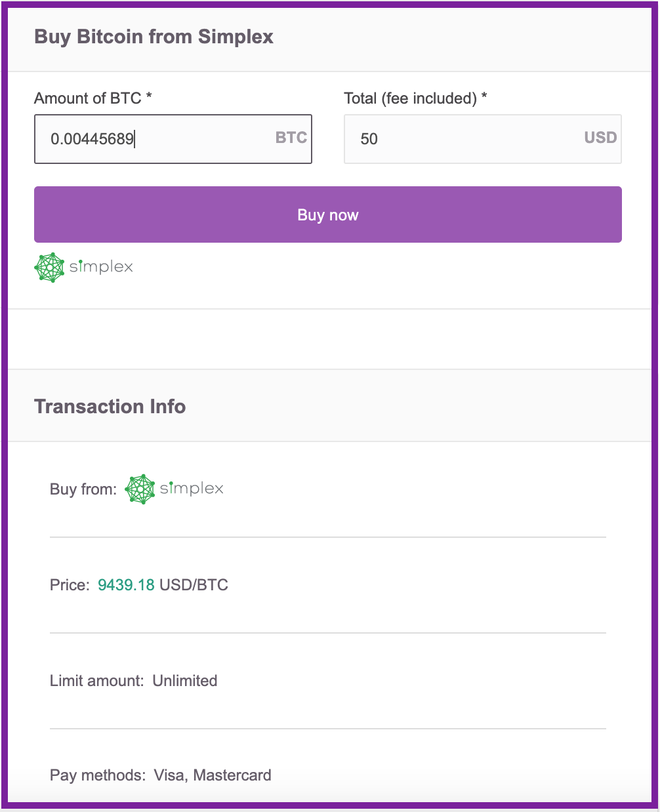This screenshot has height=812, width=660.
Task: Click the Visa, Mastercard pay methods text
Action: click(x=212, y=775)
